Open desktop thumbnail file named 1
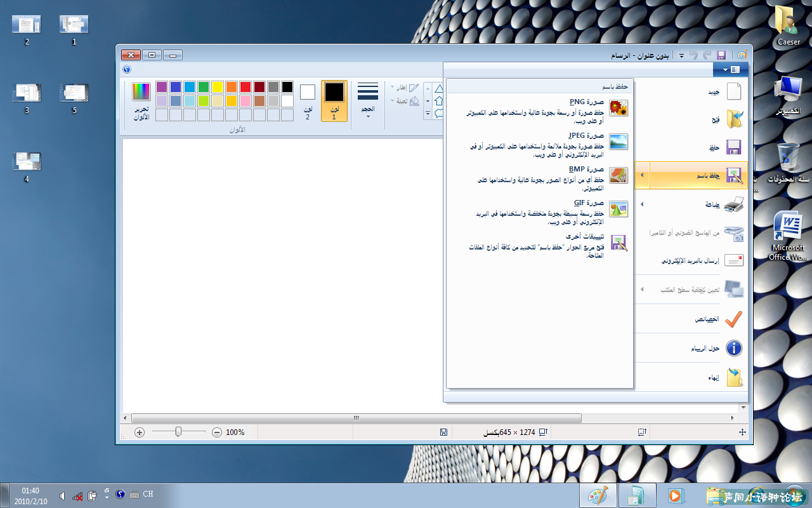The width and height of the screenshot is (812, 508). 74,30
